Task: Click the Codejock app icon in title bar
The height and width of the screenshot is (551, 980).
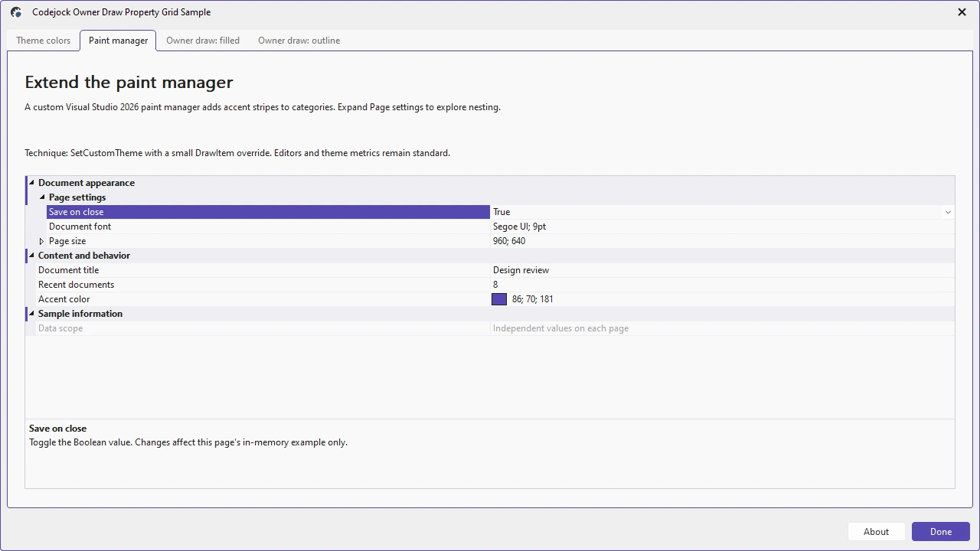Action: pyautogui.click(x=16, y=12)
